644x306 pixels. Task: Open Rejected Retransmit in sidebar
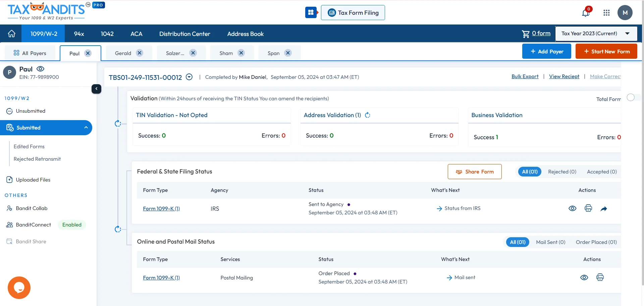(x=37, y=159)
